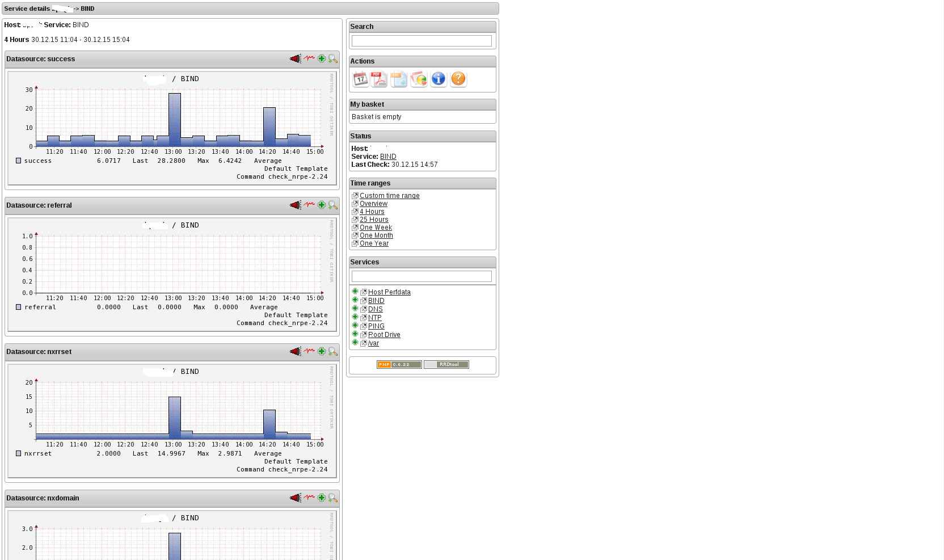Add the referral graph to basket

click(322, 205)
